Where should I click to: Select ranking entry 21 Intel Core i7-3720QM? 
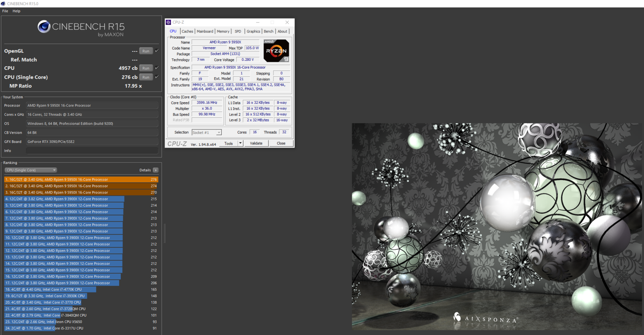81,309
